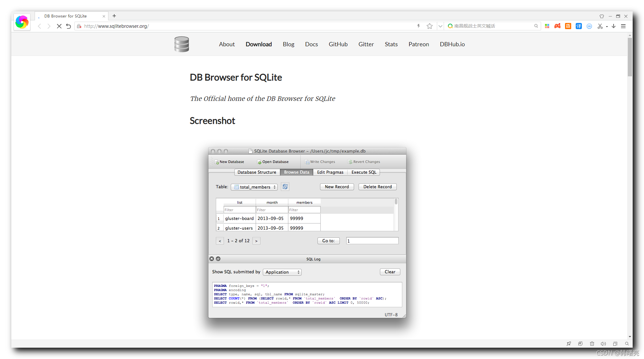Click the page vertical scrollbar thumb
Viewport: 644px width, 359px height.
coord(630,57)
